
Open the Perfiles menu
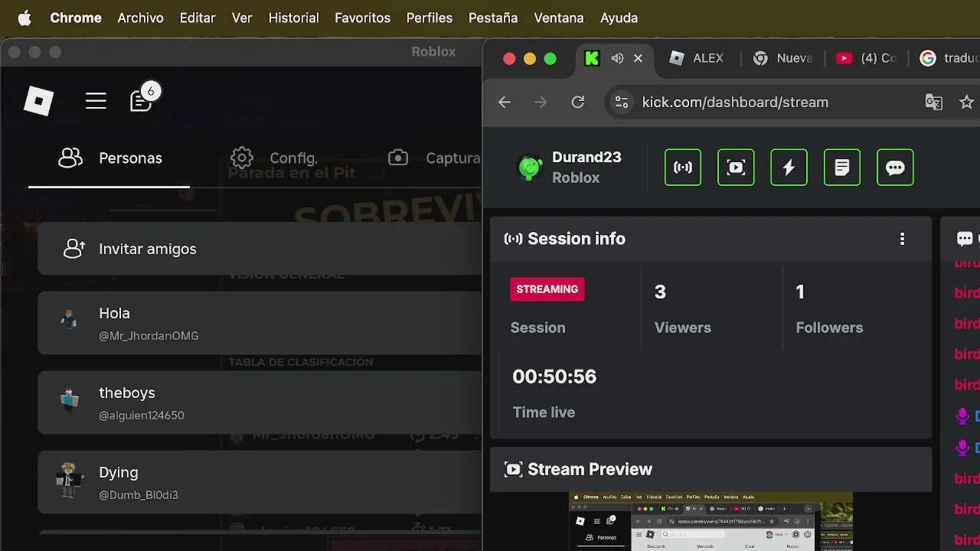pos(430,18)
